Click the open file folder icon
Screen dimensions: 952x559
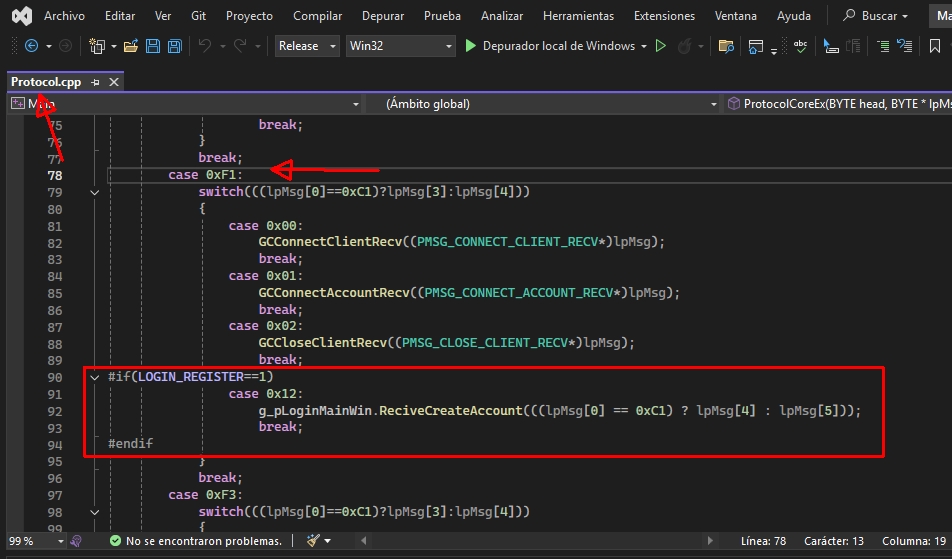click(x=131, y=46)
